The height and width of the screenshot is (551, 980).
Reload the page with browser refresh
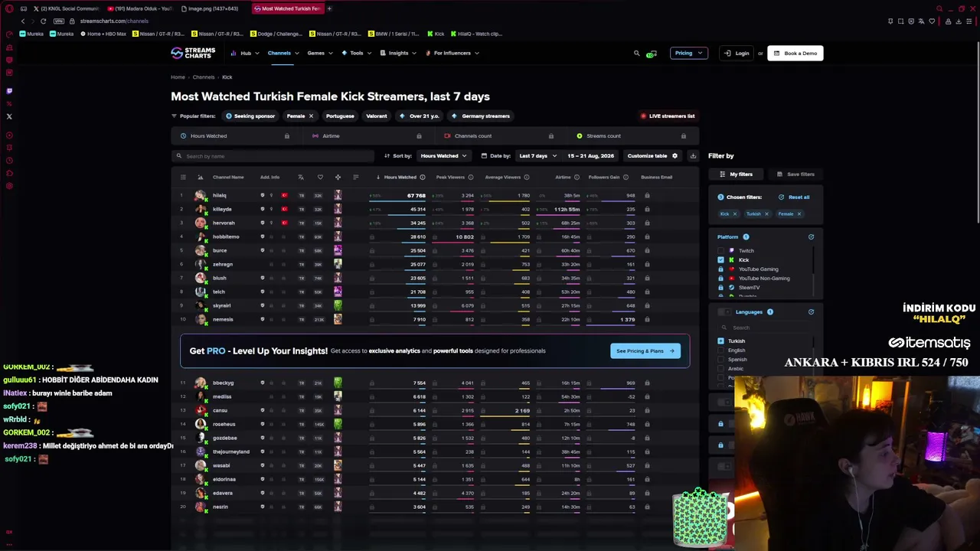click(x=43, y=21)
